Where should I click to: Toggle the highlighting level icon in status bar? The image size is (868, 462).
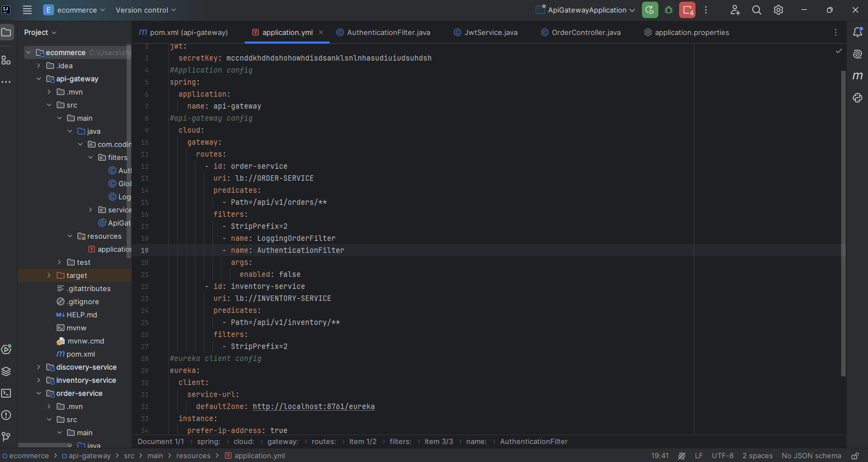tap(682, 456)
